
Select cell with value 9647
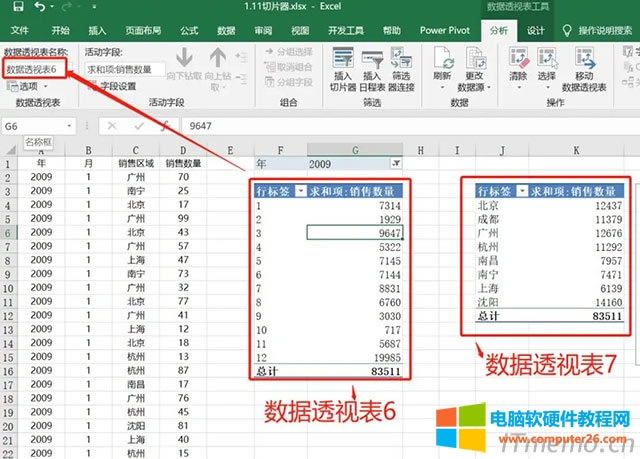(358, 233)
